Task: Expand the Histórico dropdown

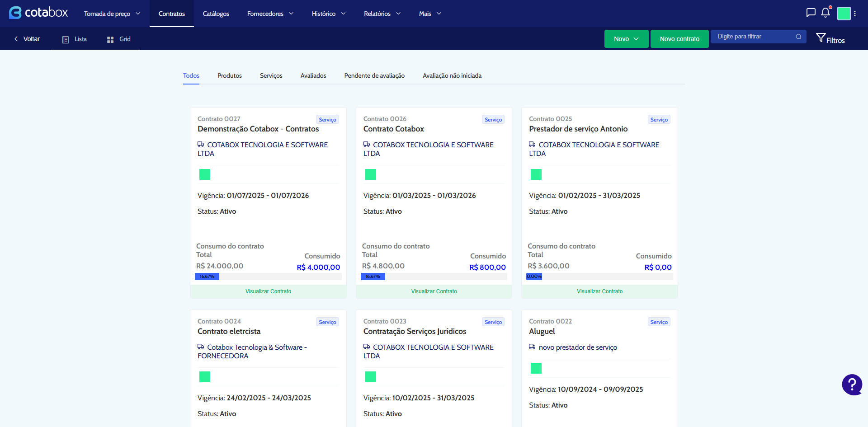Action: point(329,14)
